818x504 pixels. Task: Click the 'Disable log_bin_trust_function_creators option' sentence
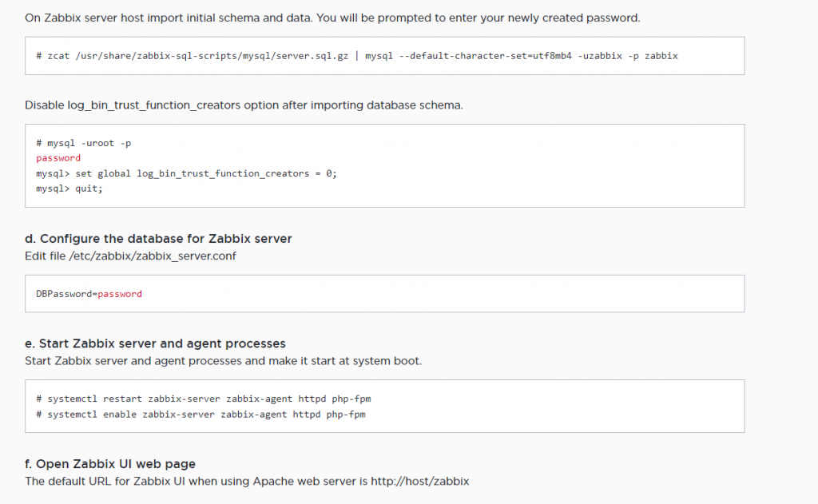[x=244, y=105]
